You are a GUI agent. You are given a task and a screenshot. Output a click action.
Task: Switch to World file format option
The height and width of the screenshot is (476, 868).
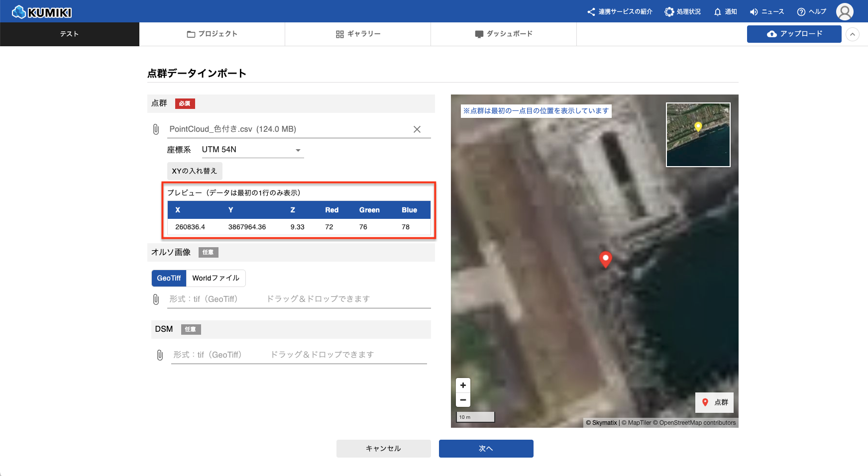pyautogui.click(x=216, y=278)
